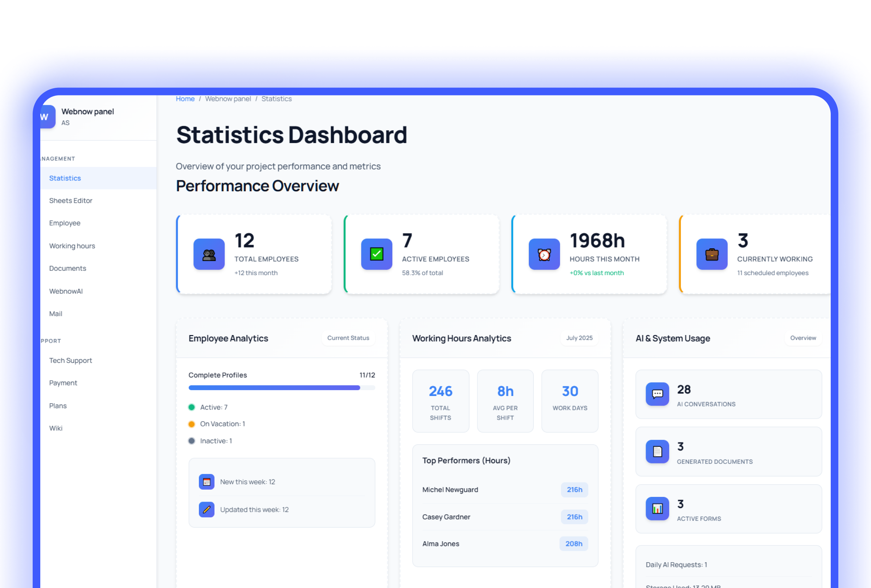Click the Current Status badge
This screenshot has height=588, width=871.
(348, 338)
